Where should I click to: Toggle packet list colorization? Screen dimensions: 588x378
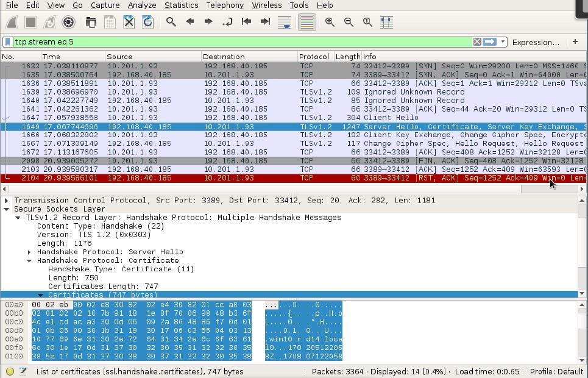click(306, 22)
